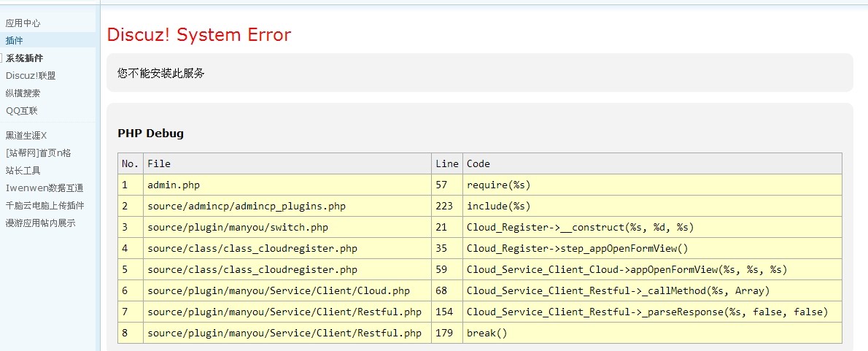Select Cloud_Service_Client_Cloud->appOpenFormView code cell
Image resolution: width=868 pixels, height=351 pixels.
(x=653, y=269)
